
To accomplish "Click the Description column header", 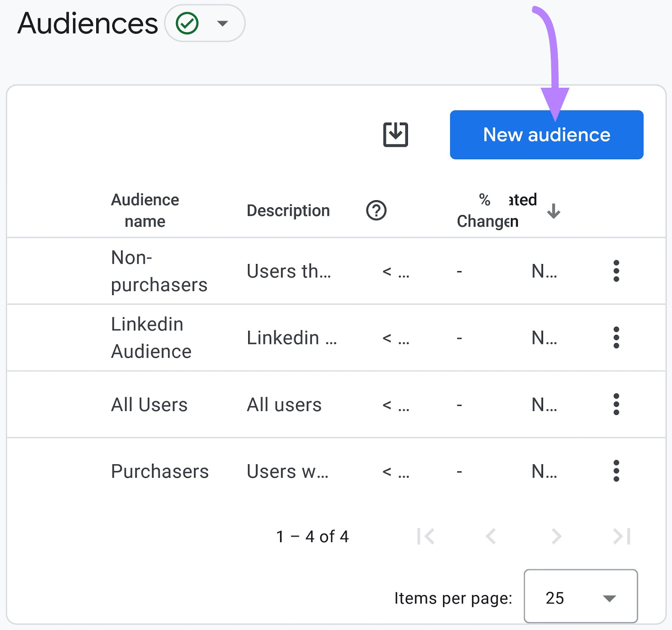I will coord(288,210).
